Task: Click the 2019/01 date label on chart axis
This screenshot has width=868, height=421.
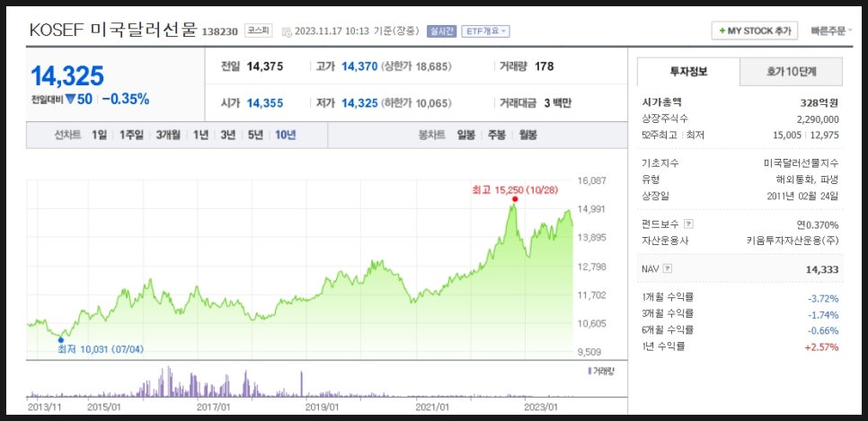Action: [323, 408]
